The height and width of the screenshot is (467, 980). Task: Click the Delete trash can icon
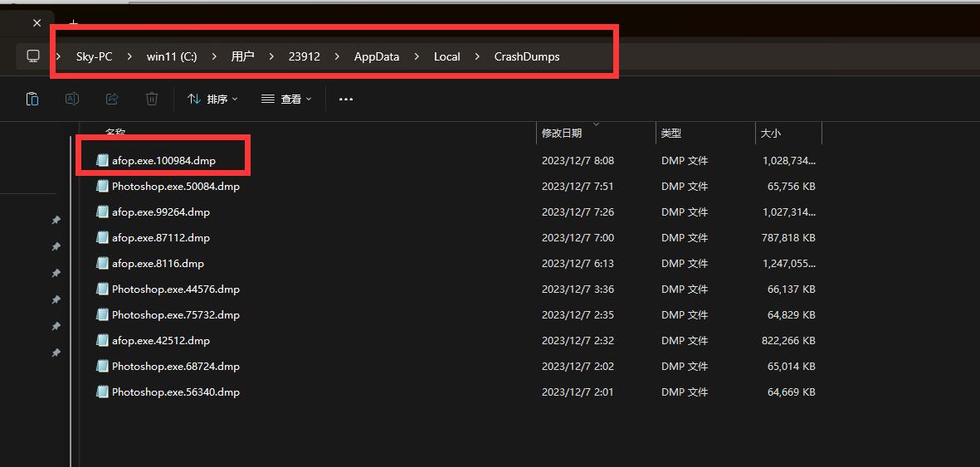coord(152,100)
